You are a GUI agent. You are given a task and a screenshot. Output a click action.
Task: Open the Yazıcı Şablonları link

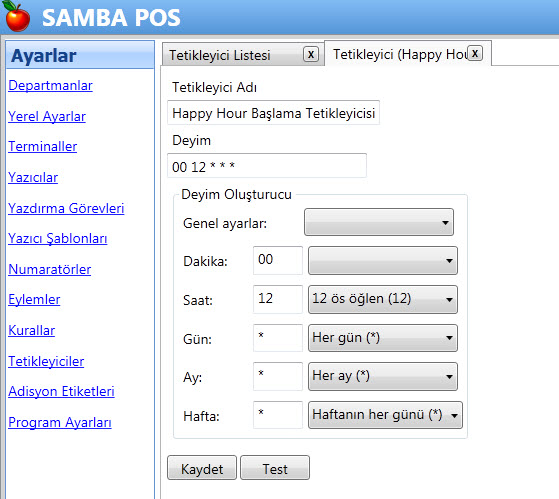tap(58, 238)
